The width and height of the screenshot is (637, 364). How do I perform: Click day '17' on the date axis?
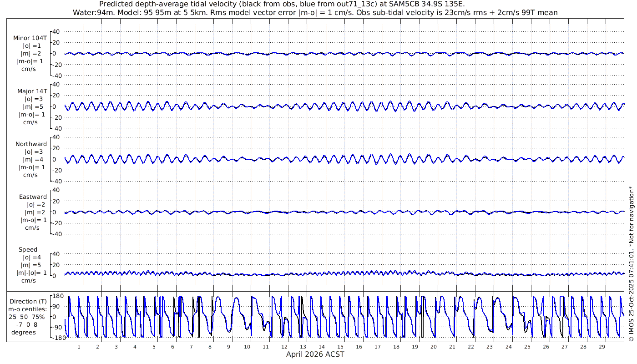(378, 347)
